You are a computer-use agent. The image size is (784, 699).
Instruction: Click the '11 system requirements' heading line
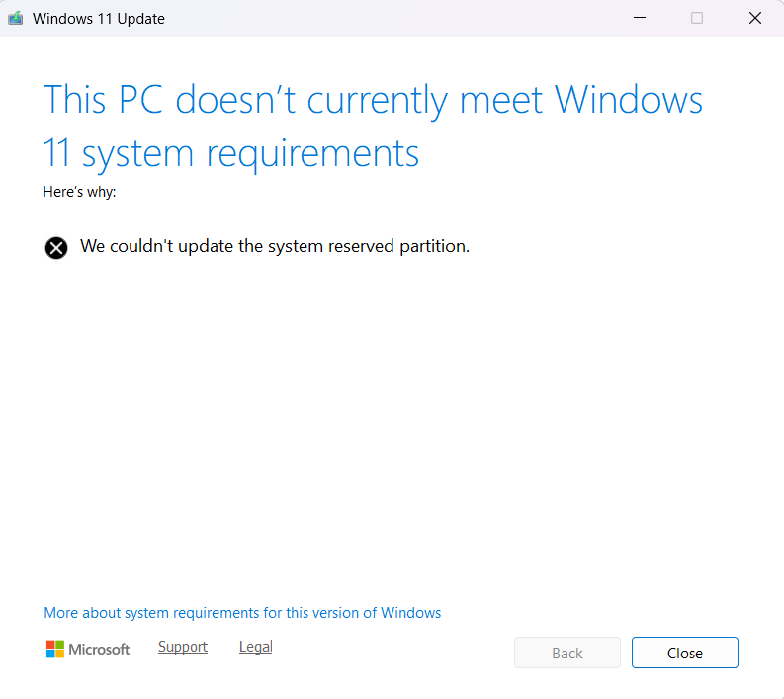[231, 153]
